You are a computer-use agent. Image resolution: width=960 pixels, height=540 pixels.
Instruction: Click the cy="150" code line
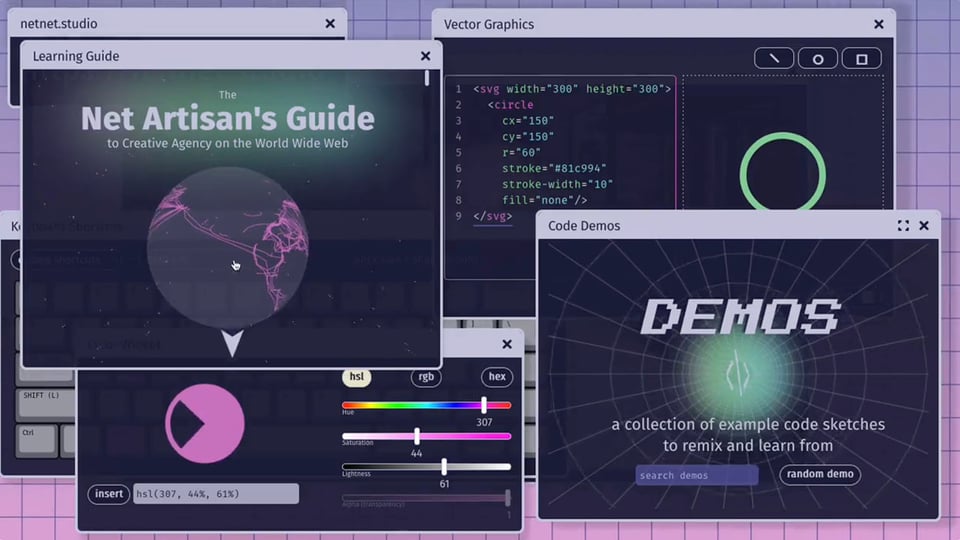point(528,137)
